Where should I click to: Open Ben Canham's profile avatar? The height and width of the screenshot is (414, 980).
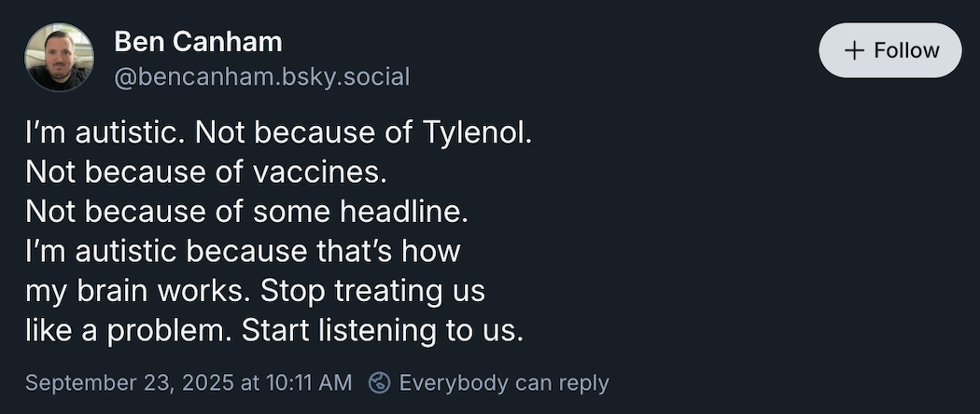click(x=59, y=58)
